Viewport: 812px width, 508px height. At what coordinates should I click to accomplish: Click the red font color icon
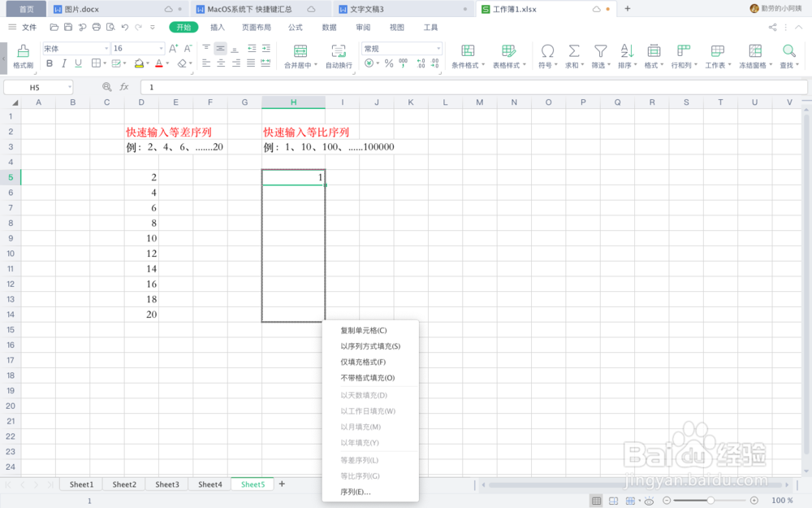(159, 63)
